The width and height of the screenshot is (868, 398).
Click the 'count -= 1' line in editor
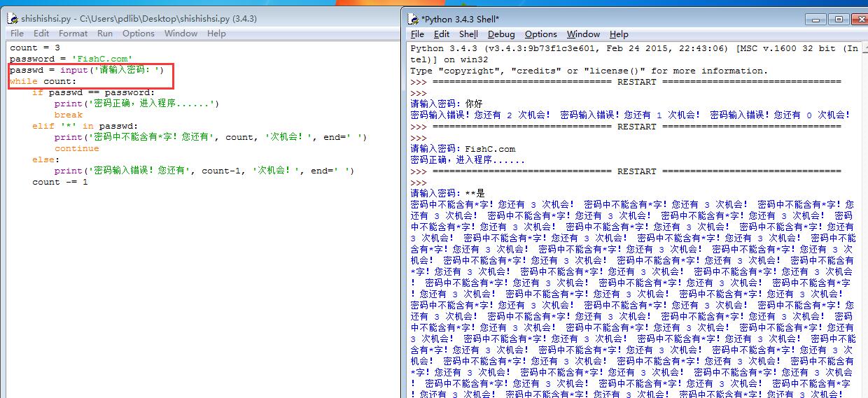pos(59,182)
